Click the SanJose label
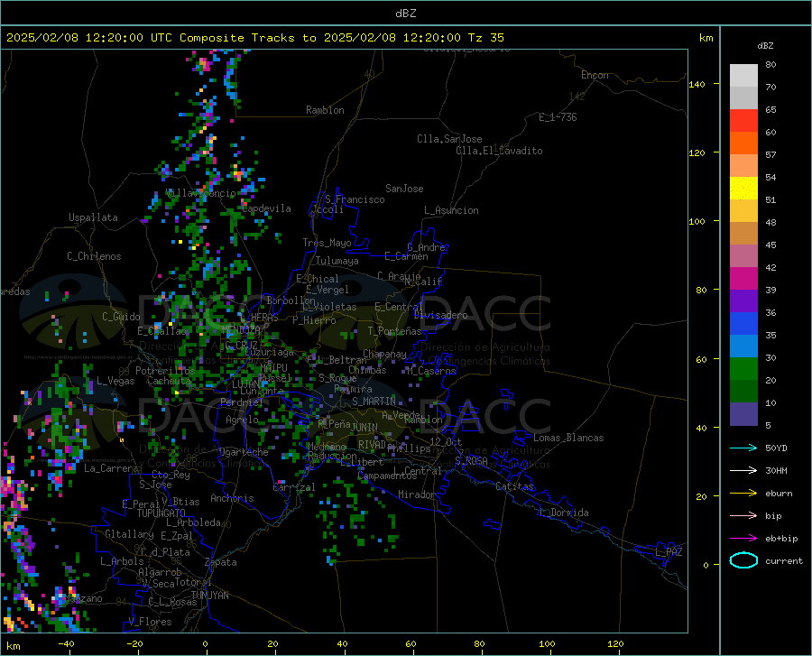The image size is (812, 656). [404, 189]
